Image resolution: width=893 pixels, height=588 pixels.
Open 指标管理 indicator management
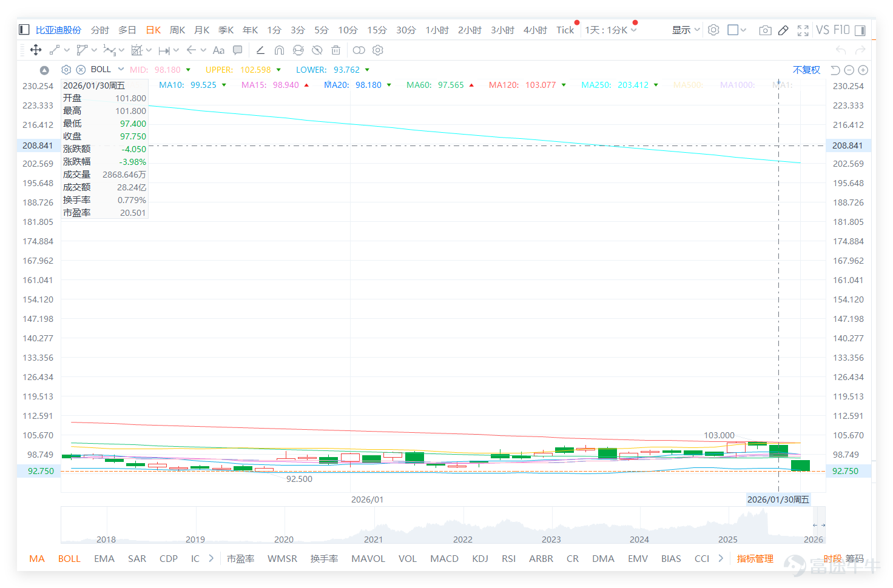click(x=755, y=558)
